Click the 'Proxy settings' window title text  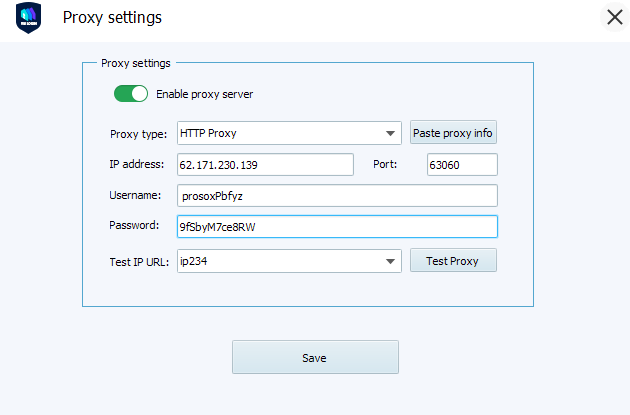point(112,18)
